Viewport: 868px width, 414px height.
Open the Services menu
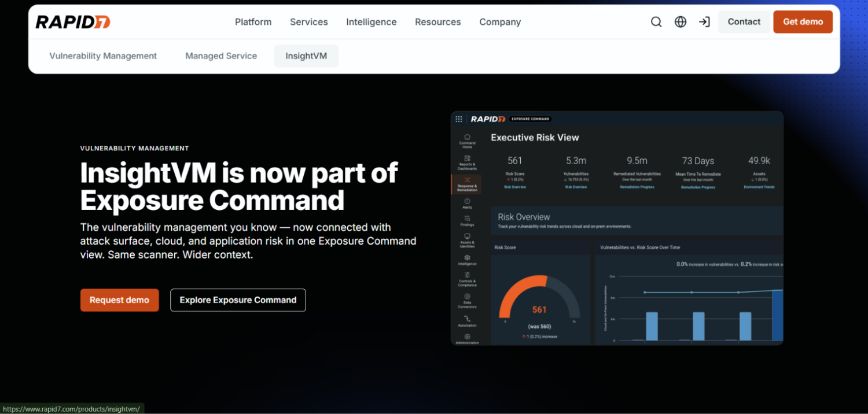click(x=309, y=22)
